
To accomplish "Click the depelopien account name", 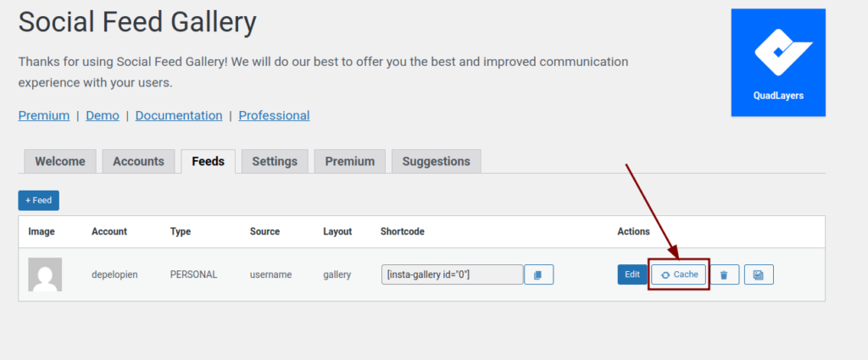I will coord(114,274).
